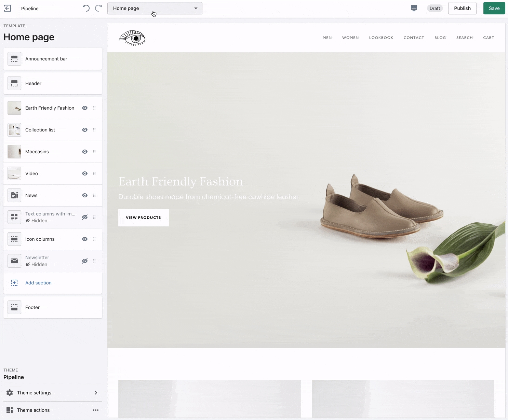508x420 pixels.
Task: Click the Announcement bar section icon
Action: point(14,59)
